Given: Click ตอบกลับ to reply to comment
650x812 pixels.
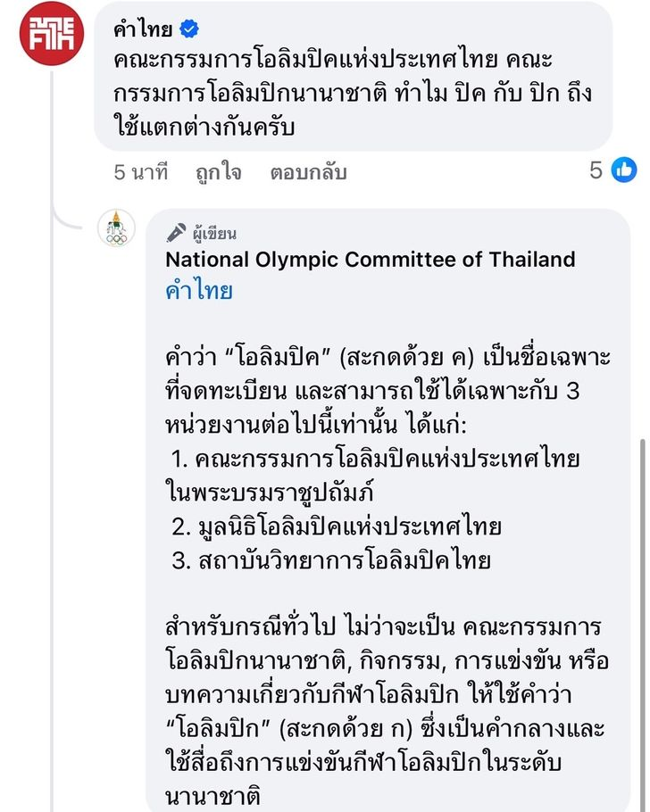Looking at the screenshot, I should (x=308, y=172).
